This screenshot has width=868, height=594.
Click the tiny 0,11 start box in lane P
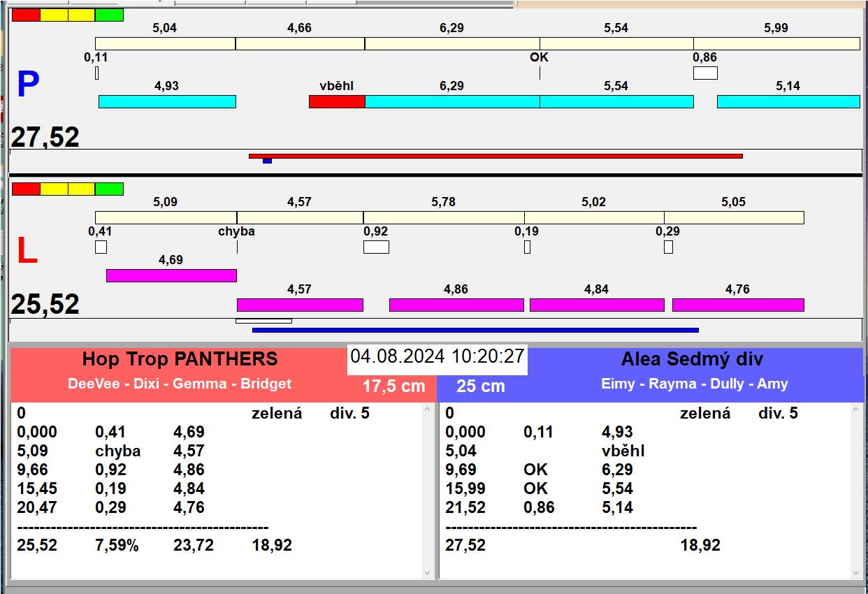point(96,73)
